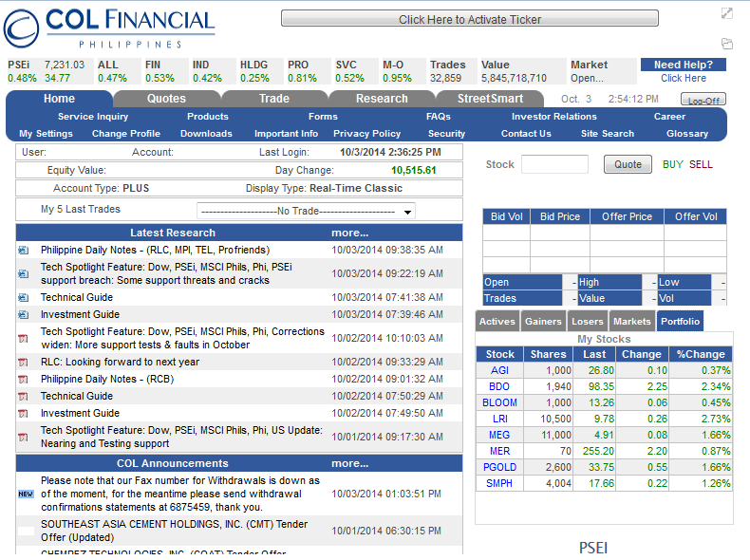Select the Portfolio tab
This screenshot has height=560, width=750.
coord(680,322)
